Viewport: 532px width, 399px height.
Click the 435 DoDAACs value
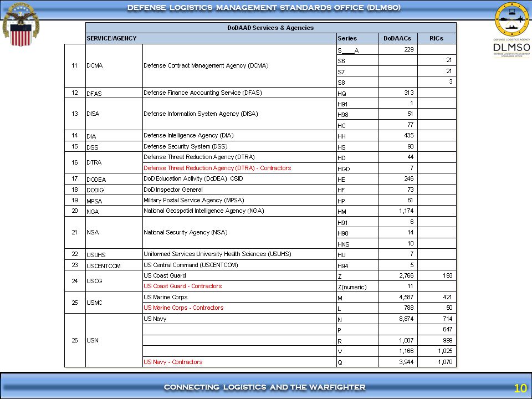(x=409, y=135)
